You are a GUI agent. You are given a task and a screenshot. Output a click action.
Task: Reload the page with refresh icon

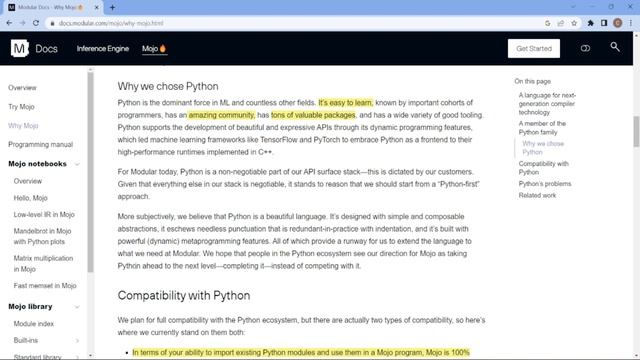[x=36, y=23]
